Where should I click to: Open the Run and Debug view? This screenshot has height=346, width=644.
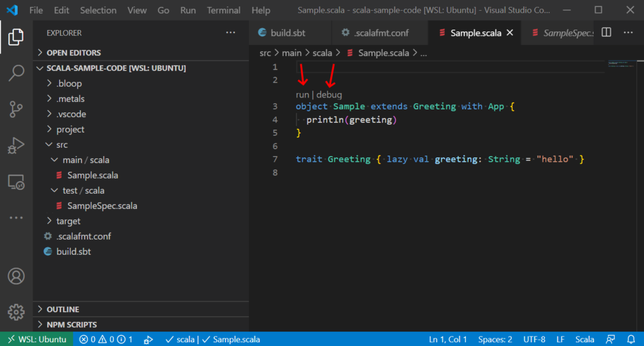point(16,146)
